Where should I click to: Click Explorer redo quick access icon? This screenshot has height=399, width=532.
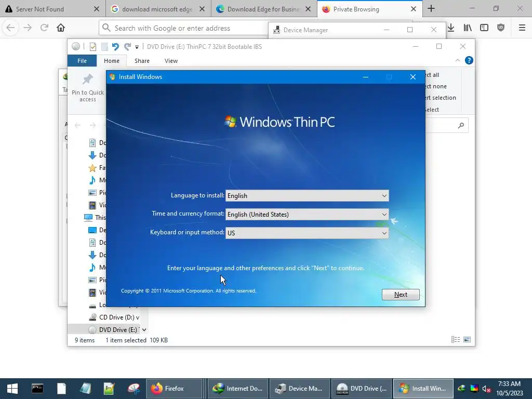click(127, 46)
